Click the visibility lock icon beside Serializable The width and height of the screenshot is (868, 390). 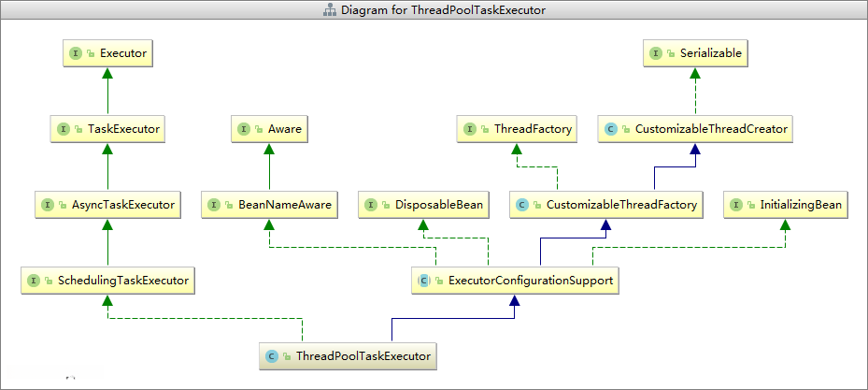click(x=672, y=54)
